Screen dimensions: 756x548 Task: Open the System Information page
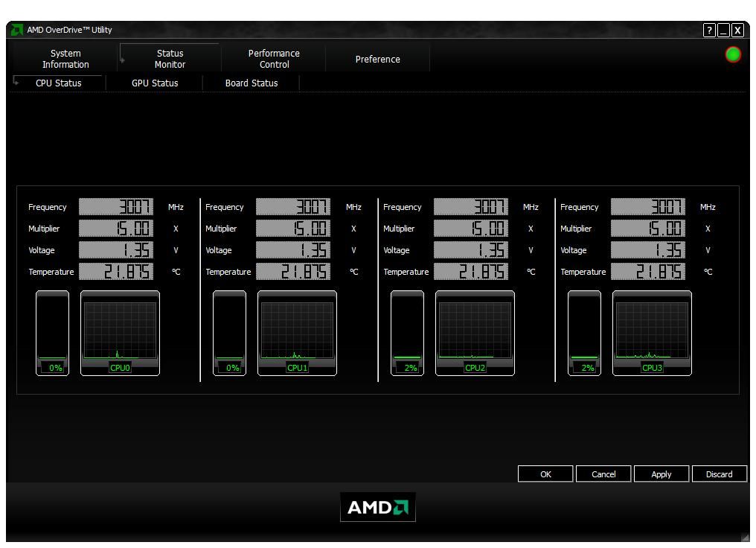click(x=65, y=58)
